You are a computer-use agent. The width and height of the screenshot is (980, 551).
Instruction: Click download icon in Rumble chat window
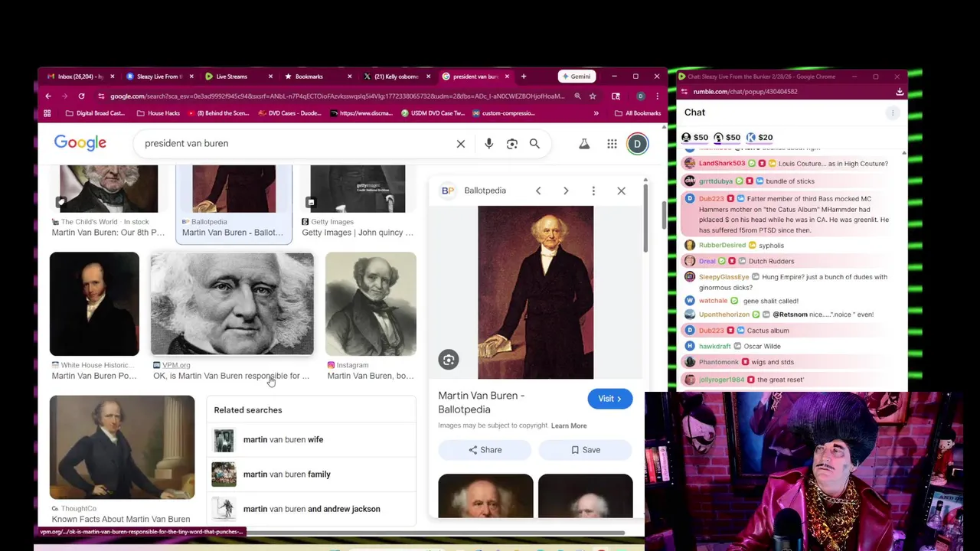[x=900, y=92]
